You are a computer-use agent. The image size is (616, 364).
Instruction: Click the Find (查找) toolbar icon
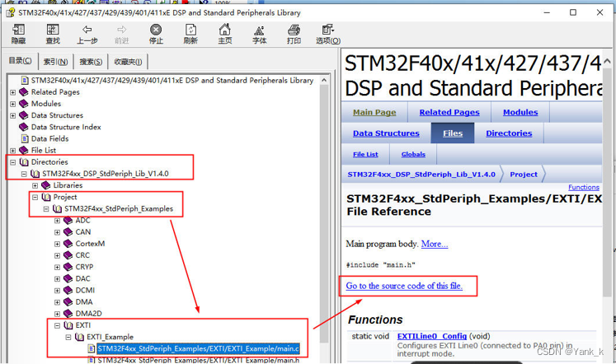(53, 30)
